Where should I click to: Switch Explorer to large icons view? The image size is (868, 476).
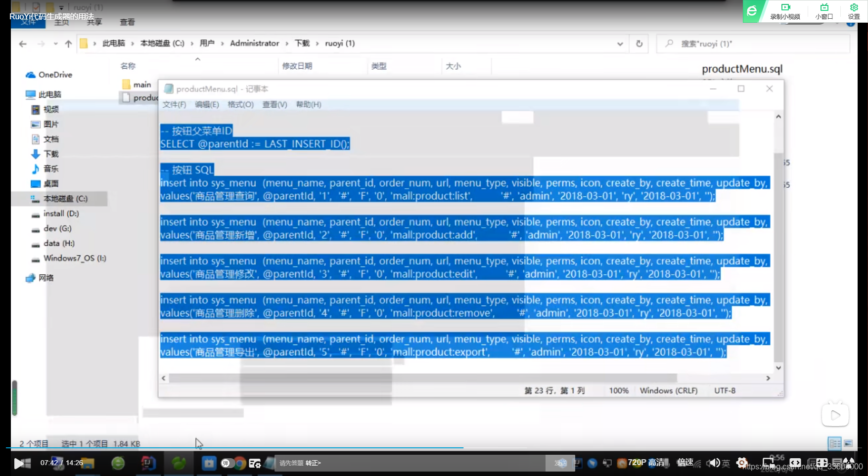[849, 443]
